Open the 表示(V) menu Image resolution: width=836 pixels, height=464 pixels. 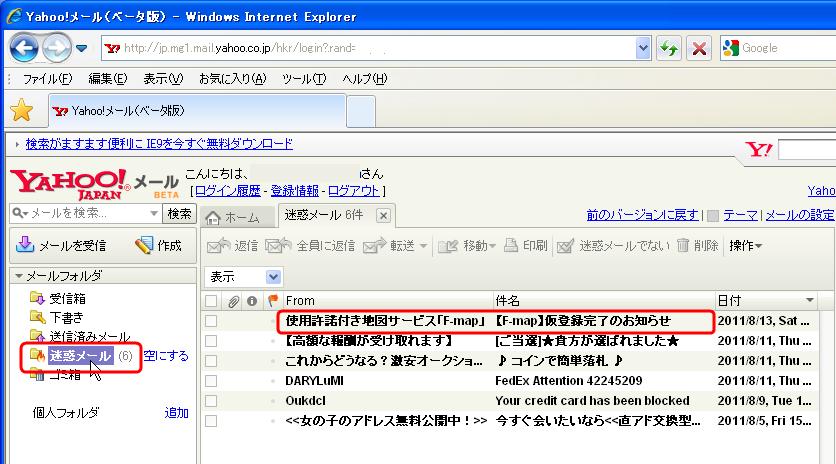pos(163,79)
